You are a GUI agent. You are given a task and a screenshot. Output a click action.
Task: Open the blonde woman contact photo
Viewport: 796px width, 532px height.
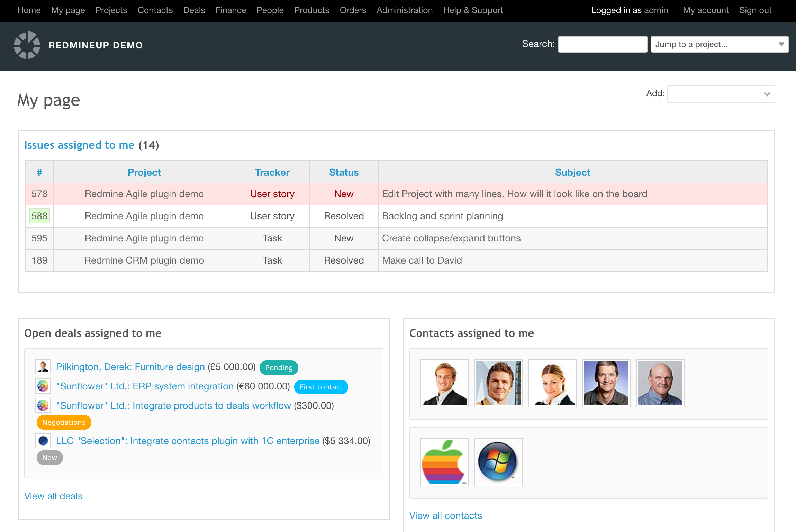tap(552, 383)
